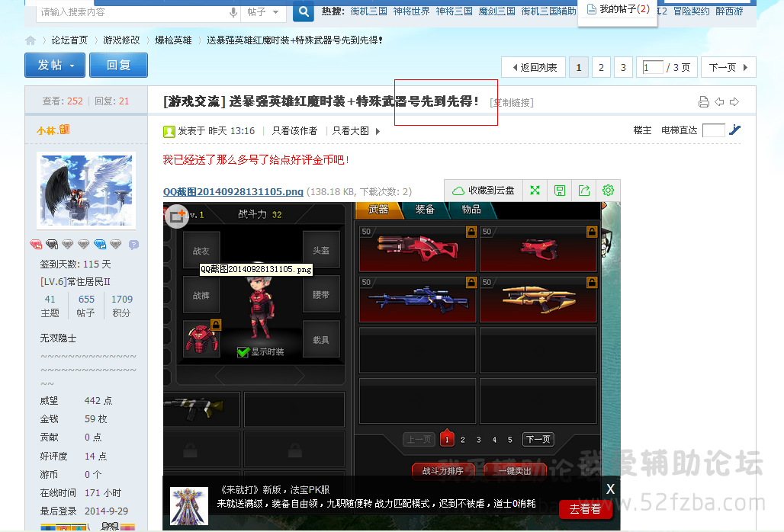Click the page number input box
784x532 pixels.
(x=653, y=67)
